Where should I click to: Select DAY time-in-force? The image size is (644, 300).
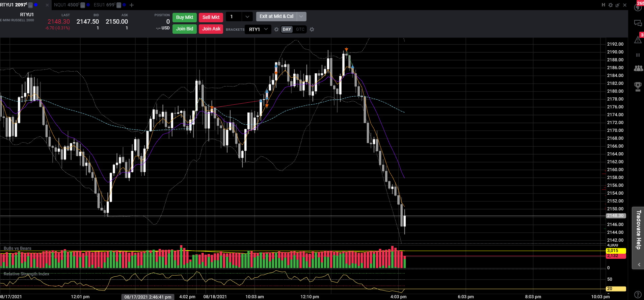click(x=287, y=29)
